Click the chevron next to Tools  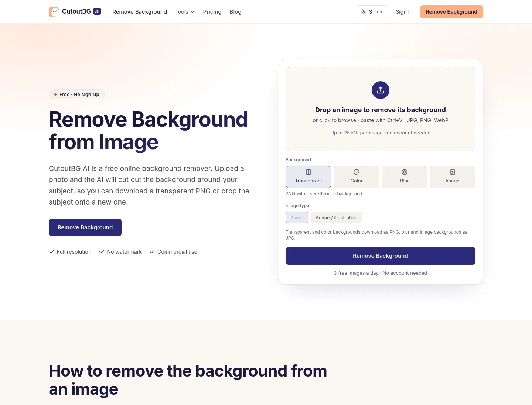(192, 12)
